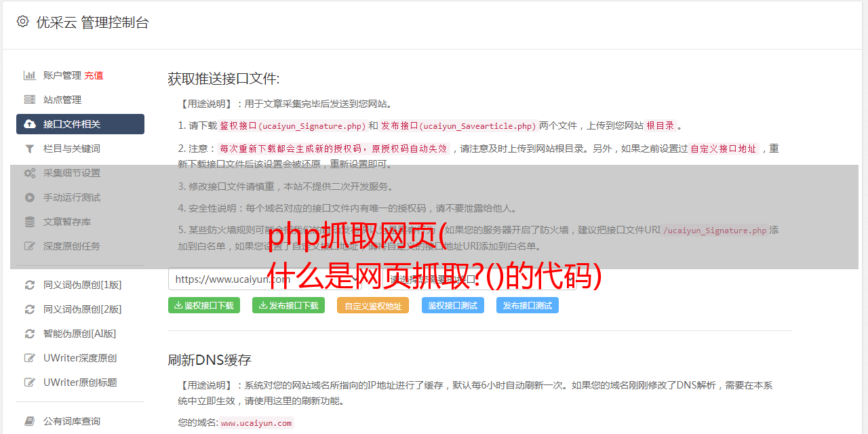Open the https://www.ucaiyun.com site dropdown

click(265, 279)
